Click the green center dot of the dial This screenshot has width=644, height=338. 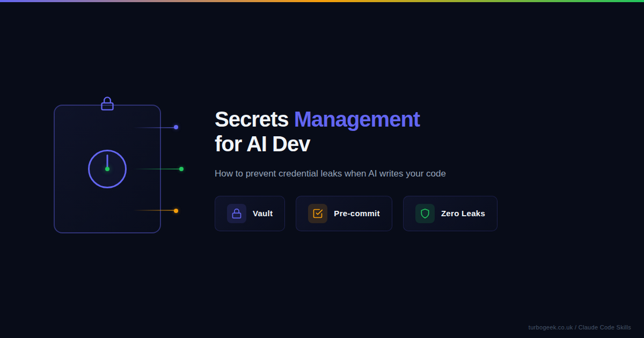(x=107, y=169)
